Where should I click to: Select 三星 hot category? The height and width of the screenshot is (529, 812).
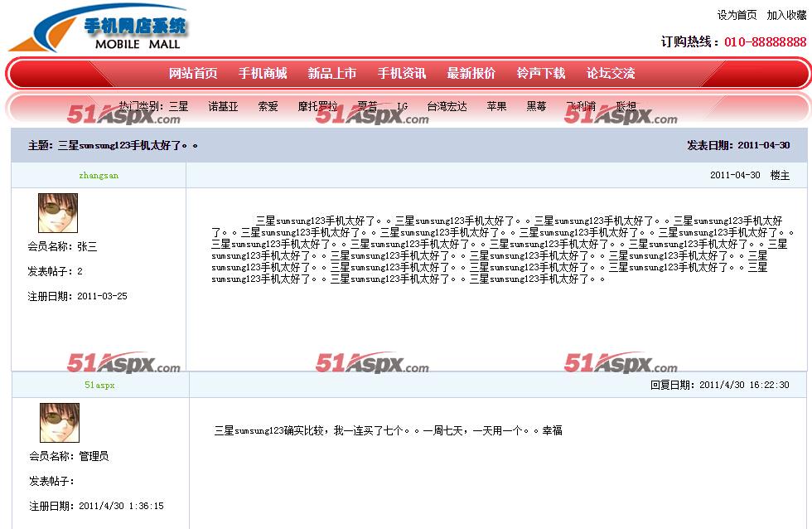point(179,106)
